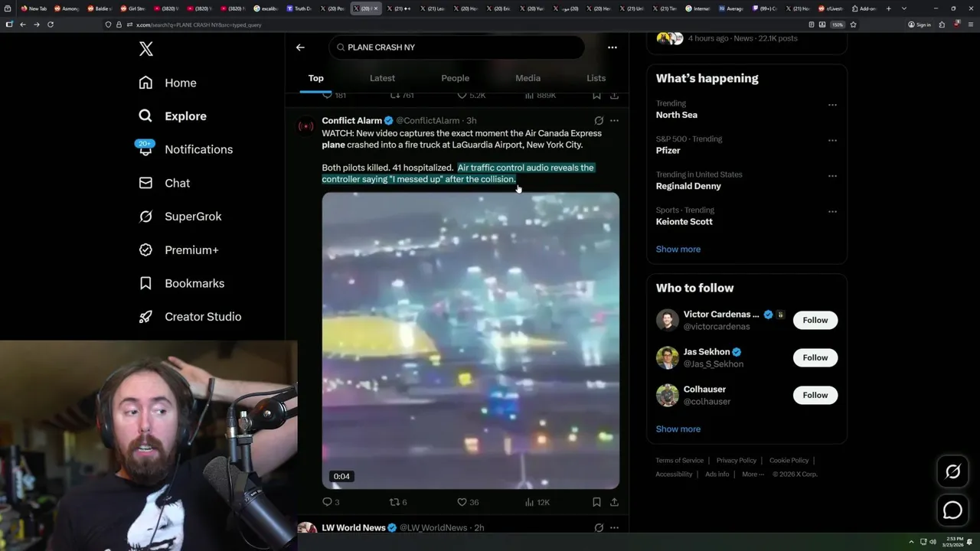Bookmark the Conflict Alarm post

click(x=596, y=502)
